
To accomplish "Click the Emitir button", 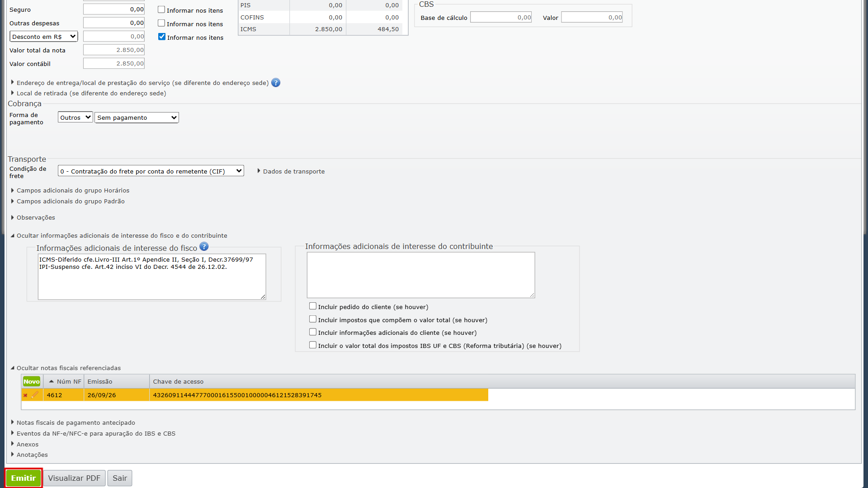I will tap(24, 478).
